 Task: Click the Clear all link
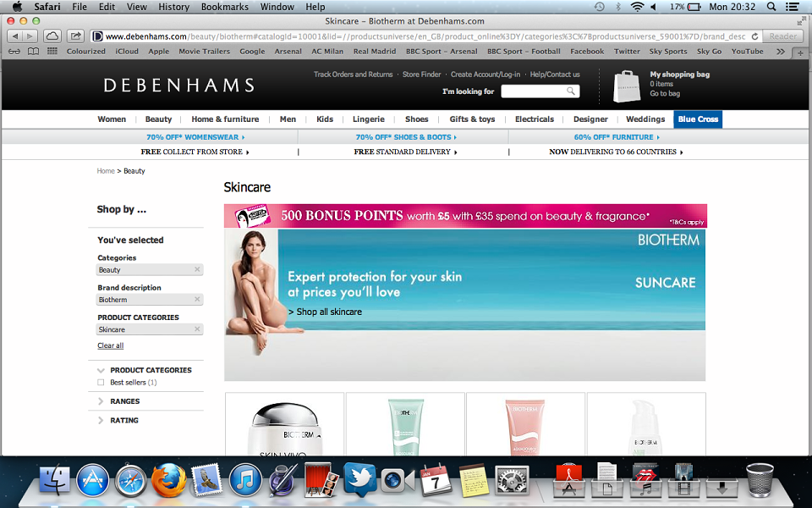[x=110, y=345]
